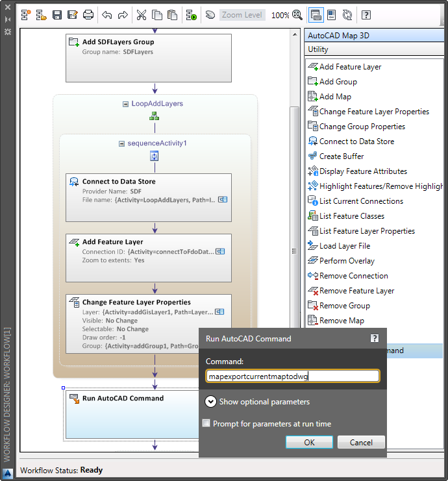
Task: Pick Display Feature Attributes activity
Action: [357, 171]
